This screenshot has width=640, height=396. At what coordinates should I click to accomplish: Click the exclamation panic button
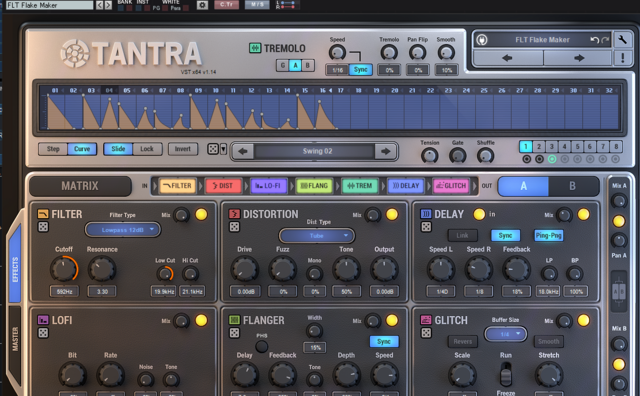622,58
